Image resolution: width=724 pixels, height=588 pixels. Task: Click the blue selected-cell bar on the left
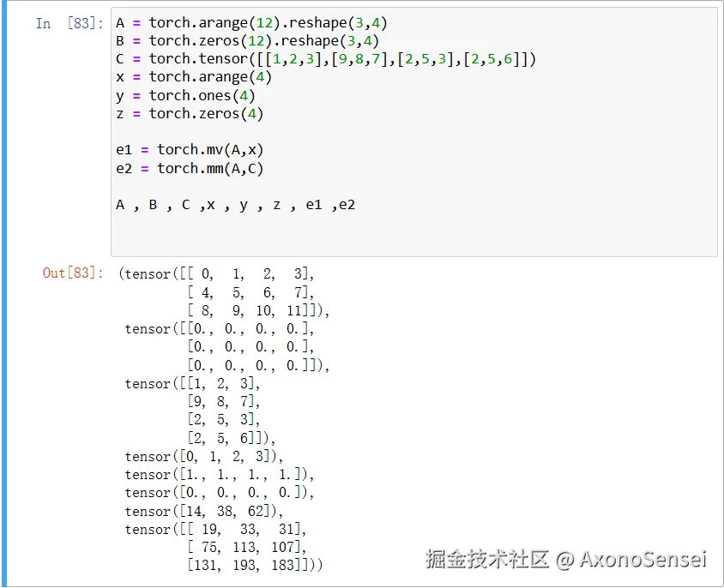pyautogui.click(x=4, y=294)
